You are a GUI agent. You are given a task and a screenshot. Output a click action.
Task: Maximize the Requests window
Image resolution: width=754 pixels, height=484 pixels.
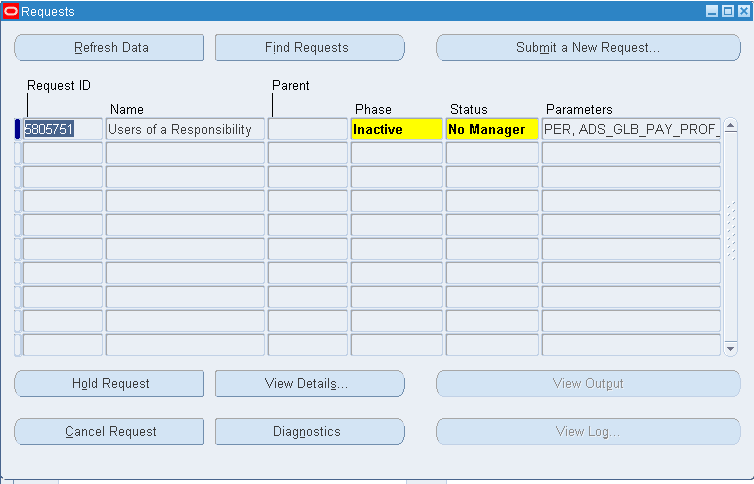pyautogui.click(x=727, y=11)
